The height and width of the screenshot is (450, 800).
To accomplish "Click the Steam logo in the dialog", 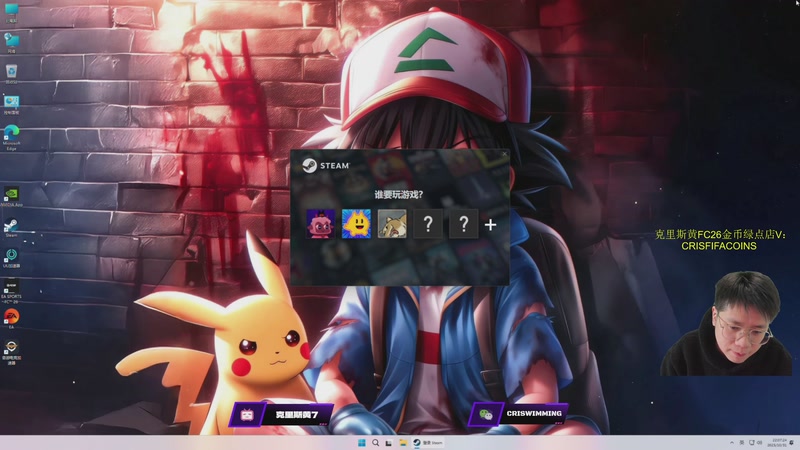I will click(325, 165).
